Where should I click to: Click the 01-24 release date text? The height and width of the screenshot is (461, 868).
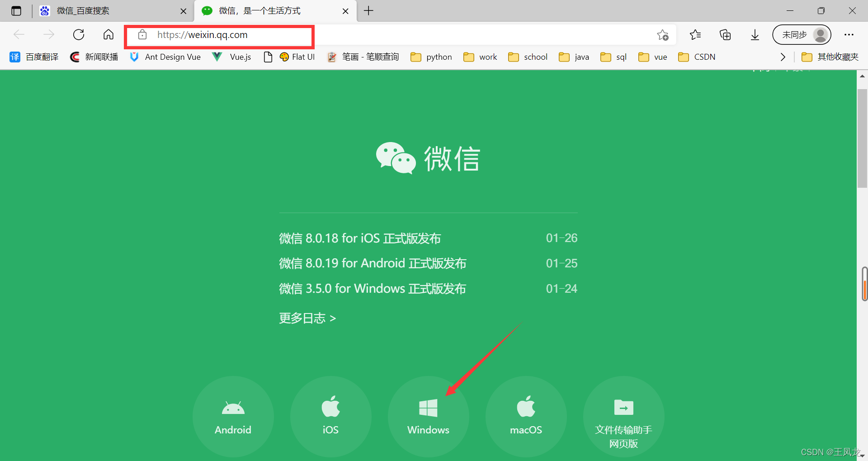[561, 289]
